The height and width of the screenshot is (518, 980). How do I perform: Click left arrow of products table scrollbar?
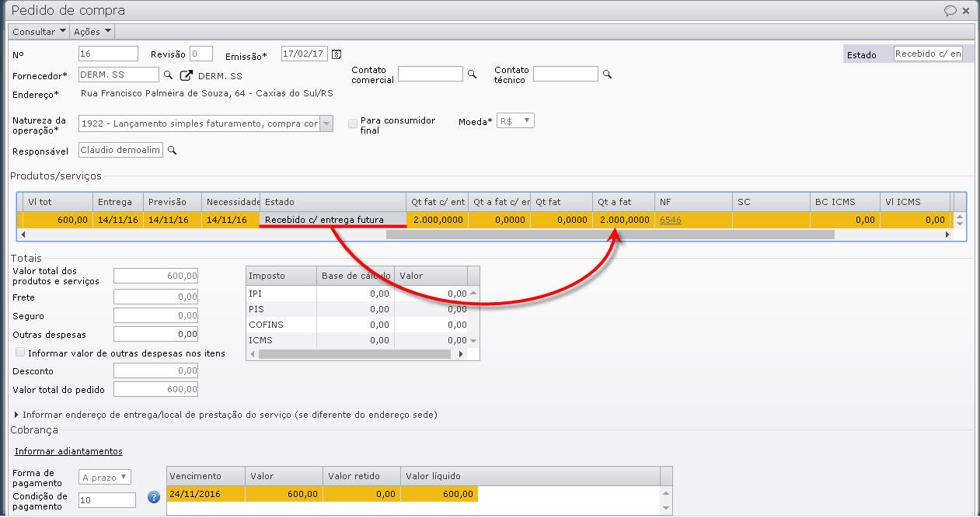point(23,234)
